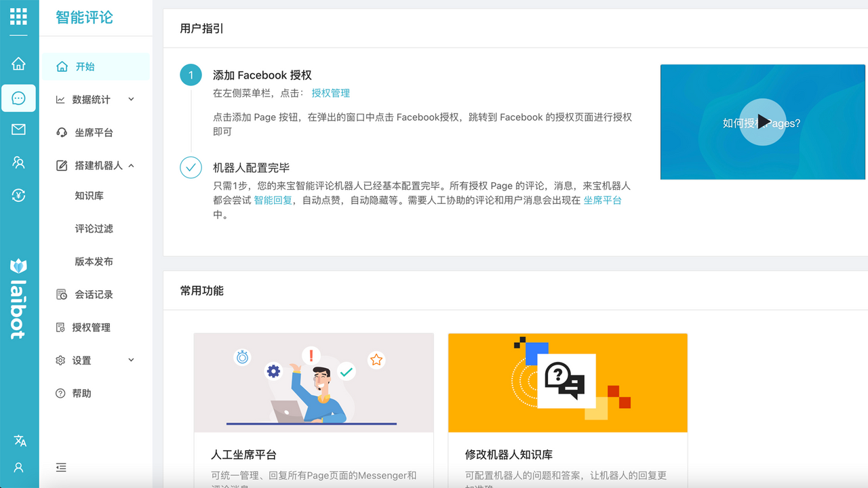This screenshot has height=488, width=868.
Task: Click the 人工坐席平台 card title
Action: click(243, 455)
